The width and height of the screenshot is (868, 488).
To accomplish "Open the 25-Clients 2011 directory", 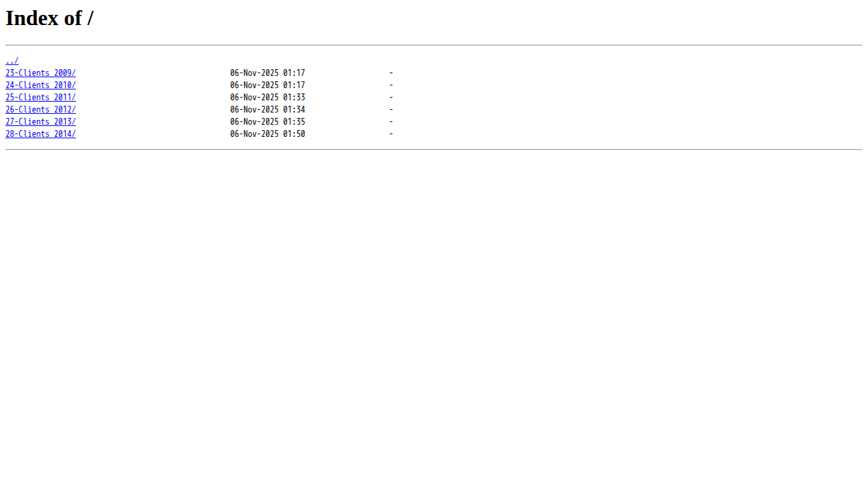I will tap(41, 98).
